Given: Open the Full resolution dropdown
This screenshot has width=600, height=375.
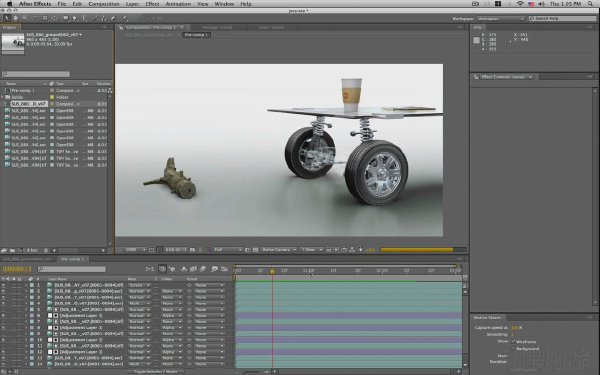Looking at the screenshot, I should [228, 249].
